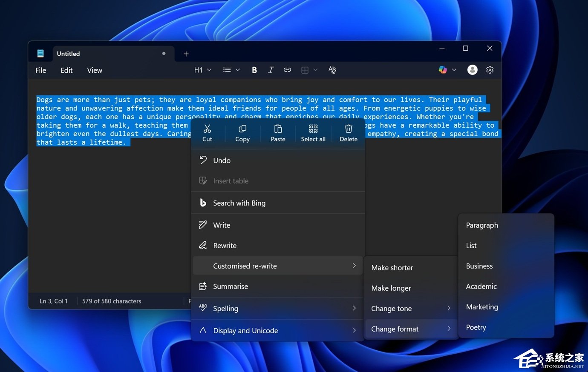Open the H1 heading dropdown
This screenshot has height=372, width=588.
click(202, 70)
